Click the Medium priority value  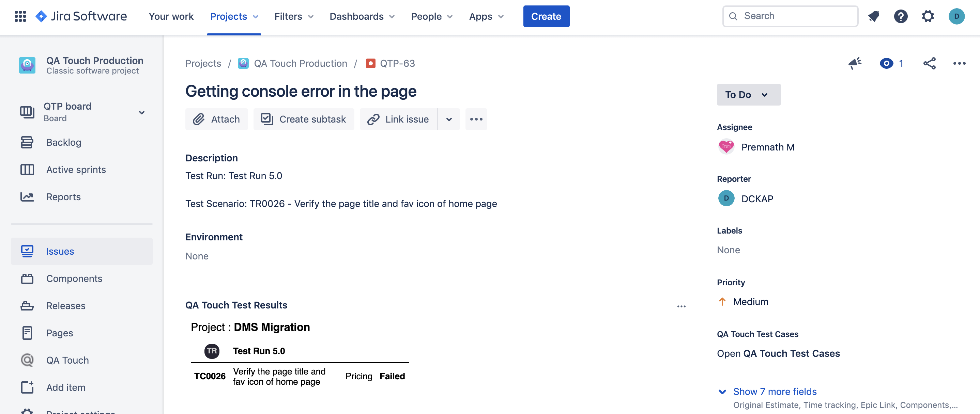(750, 301)
